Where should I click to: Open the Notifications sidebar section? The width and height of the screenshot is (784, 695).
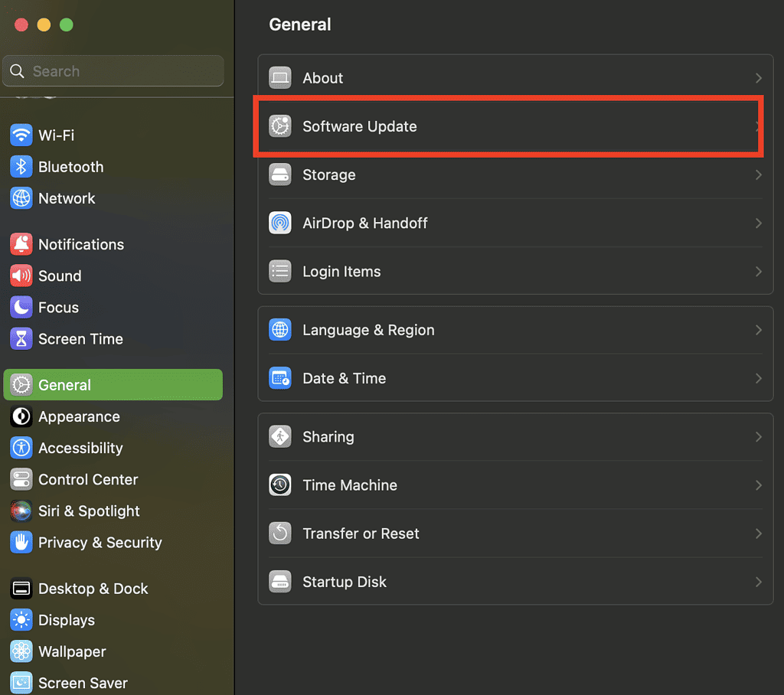tap(80, 245)
